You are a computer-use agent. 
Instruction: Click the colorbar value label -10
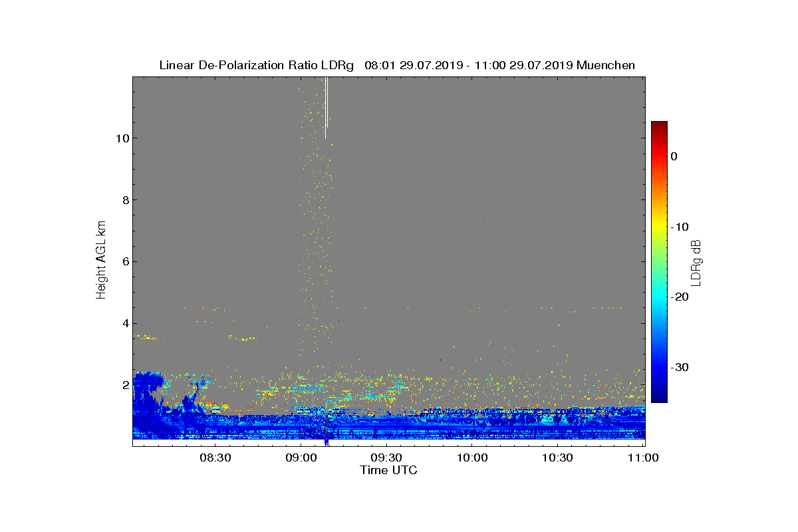tap(680, 227)
